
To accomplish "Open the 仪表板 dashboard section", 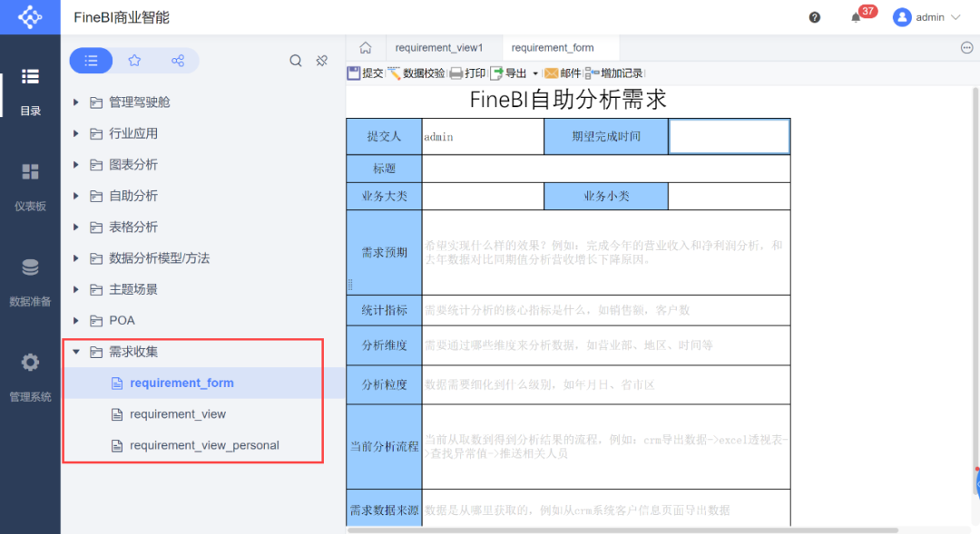I will tap(30, 188).
